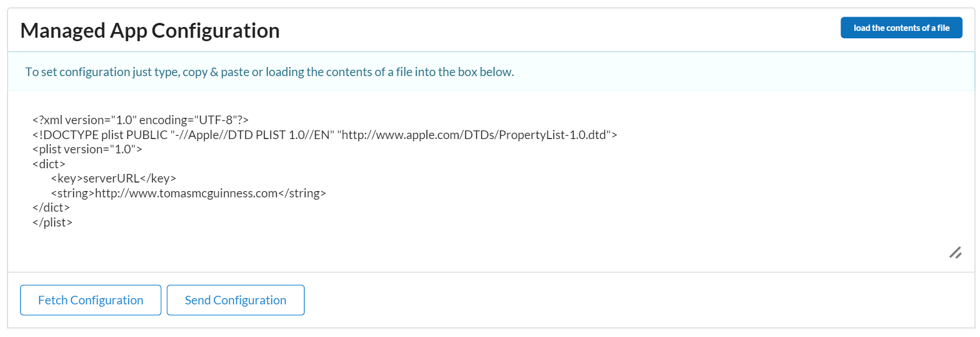Place cursor on the closing dict tag
The height and width of the screenshot is (337, 980).
[51, 208]
